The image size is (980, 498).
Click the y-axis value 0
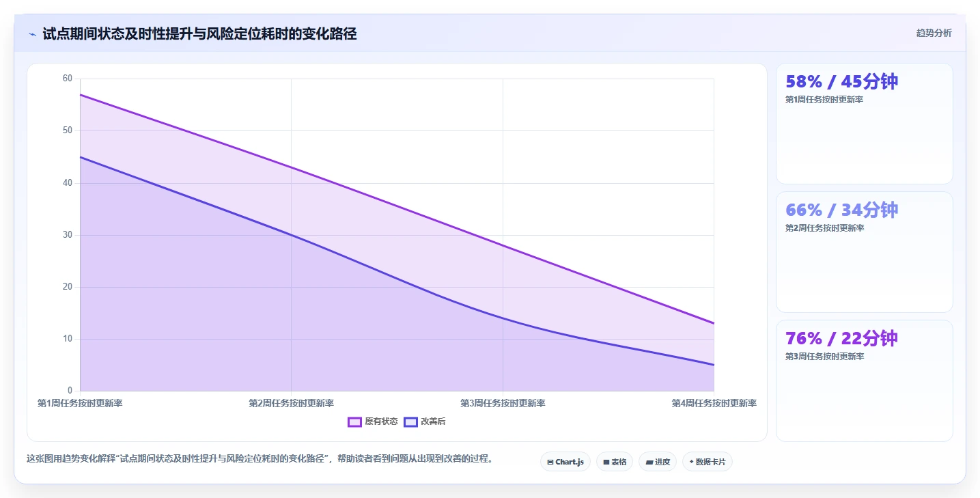click(x=70, y=391)
